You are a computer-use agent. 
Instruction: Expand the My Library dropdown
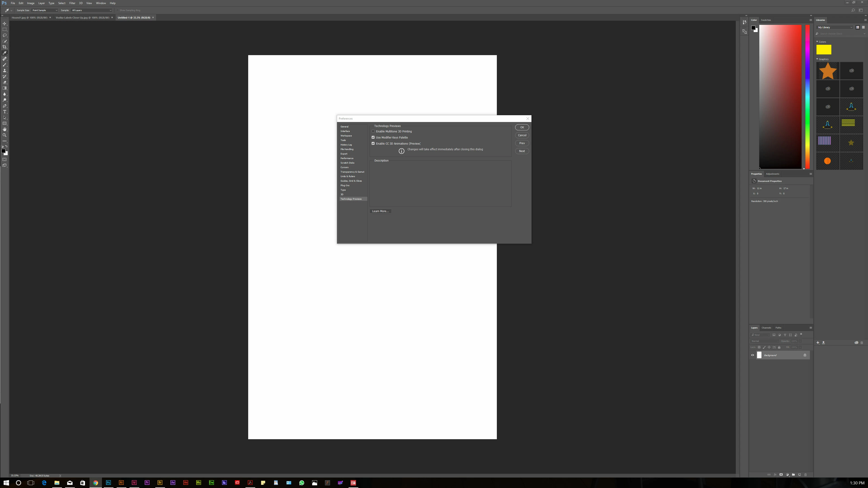pos(835,27)
